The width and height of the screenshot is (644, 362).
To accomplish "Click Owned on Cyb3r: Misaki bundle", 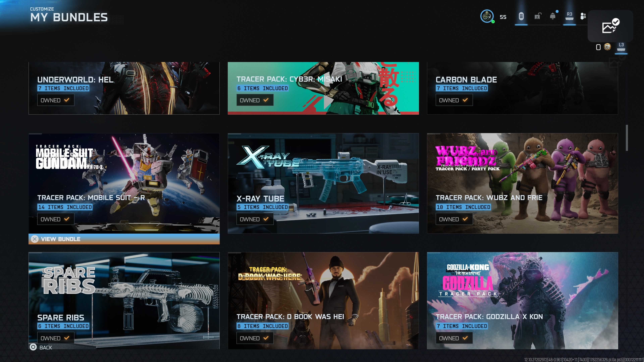I will (255, 100).
